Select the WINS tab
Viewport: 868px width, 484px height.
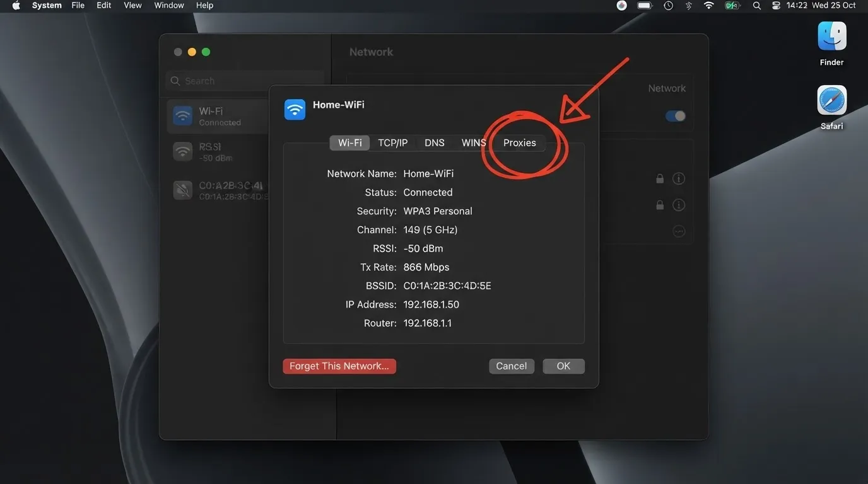coord(474,143)
